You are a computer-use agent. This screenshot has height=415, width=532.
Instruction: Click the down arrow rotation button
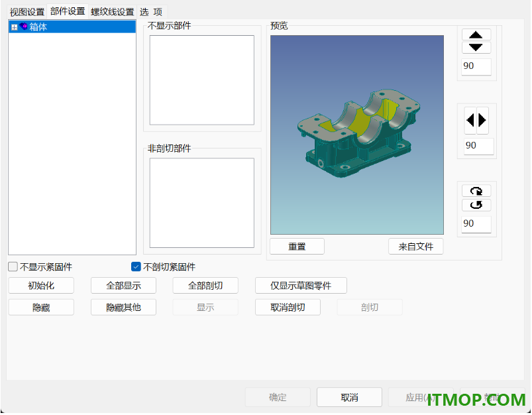coord(476,47)
